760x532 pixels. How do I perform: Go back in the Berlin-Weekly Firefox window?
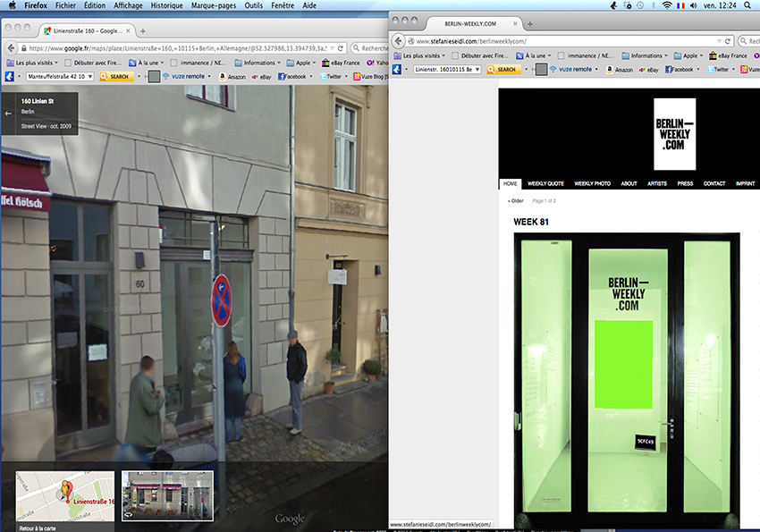399,41
